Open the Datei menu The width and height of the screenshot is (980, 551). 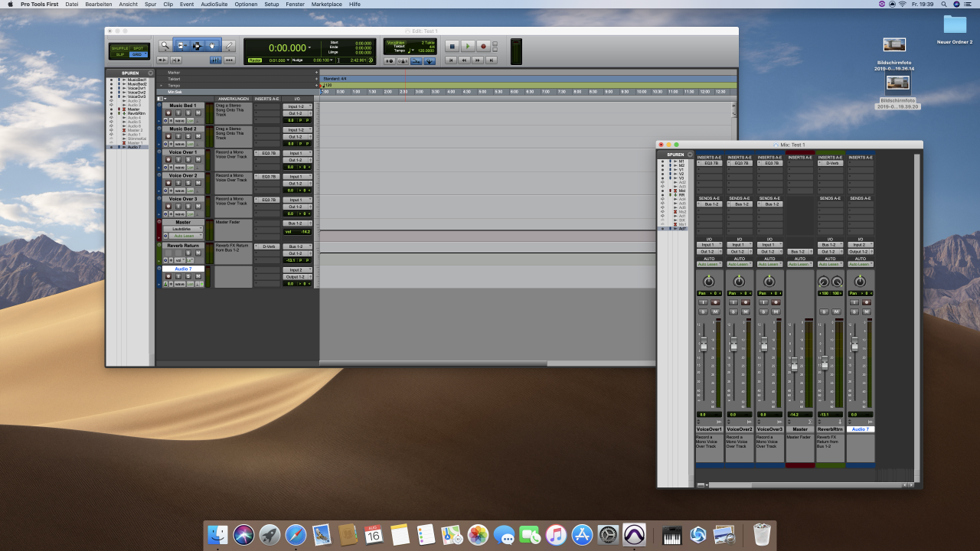[72, 4]
